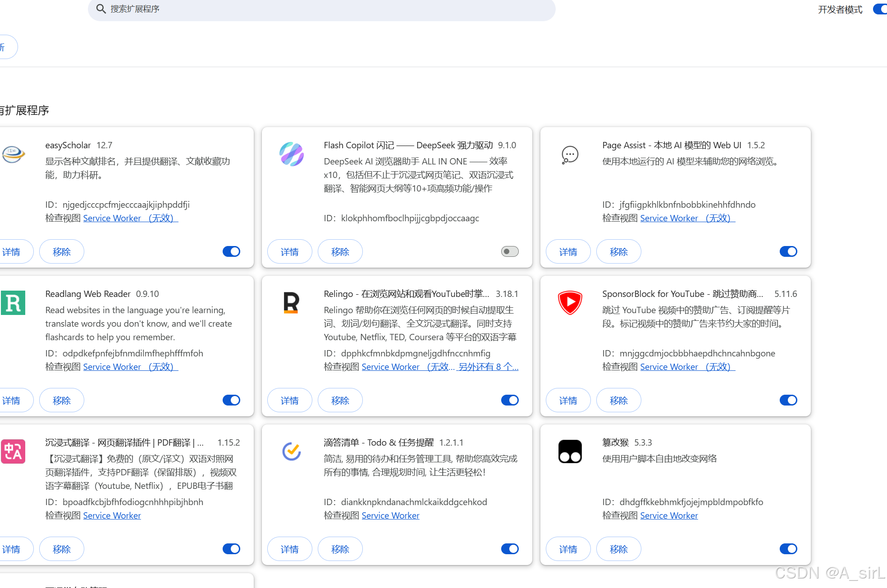887x588 pixels.
Task: Click the Page Assist speech-bubble icon
Action: [x=570, y=155]
